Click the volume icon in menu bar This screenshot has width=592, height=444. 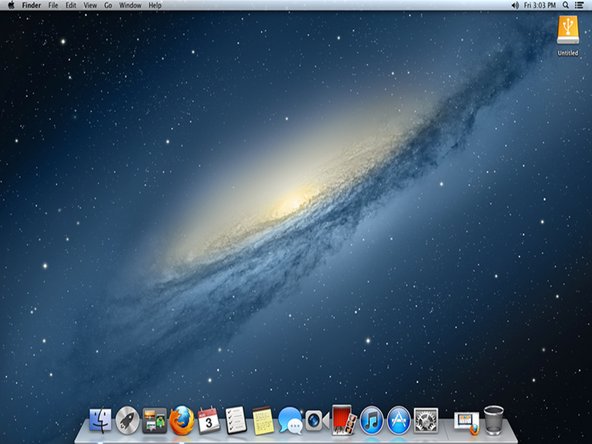coord(515,5)
